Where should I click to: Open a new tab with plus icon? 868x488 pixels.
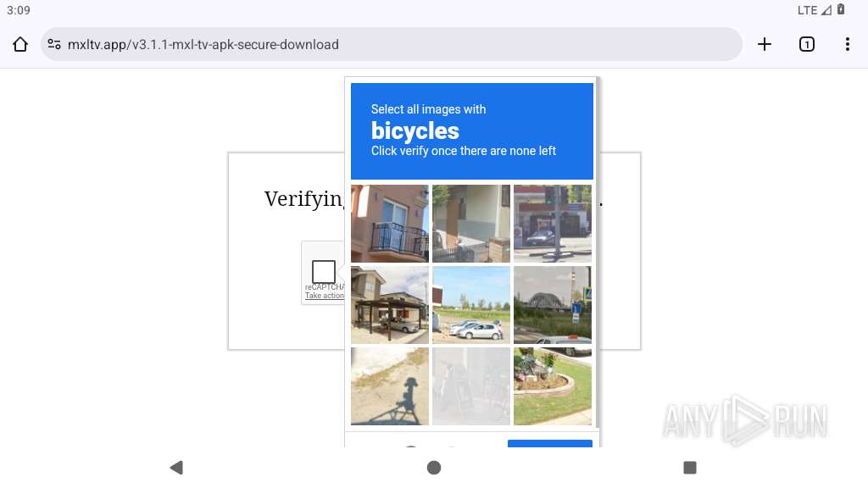(x=764, y=44)
